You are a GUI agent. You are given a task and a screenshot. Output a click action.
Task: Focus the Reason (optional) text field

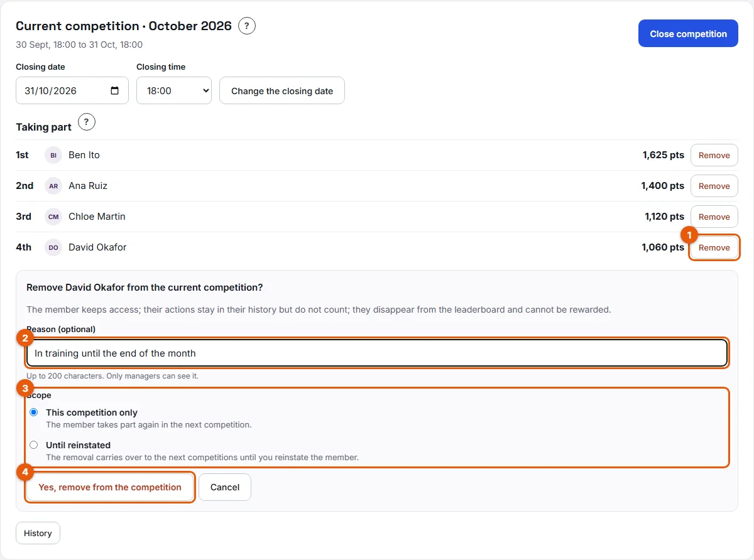click(x=377, y=353)
